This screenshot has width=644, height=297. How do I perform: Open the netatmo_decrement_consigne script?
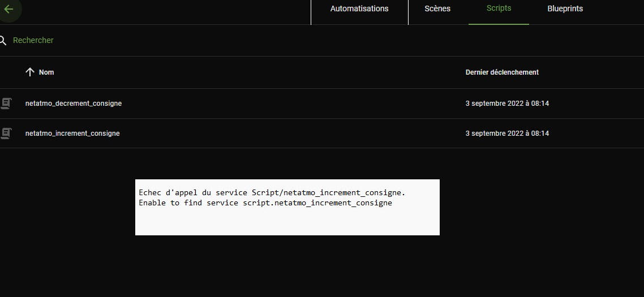coord(74,104)
